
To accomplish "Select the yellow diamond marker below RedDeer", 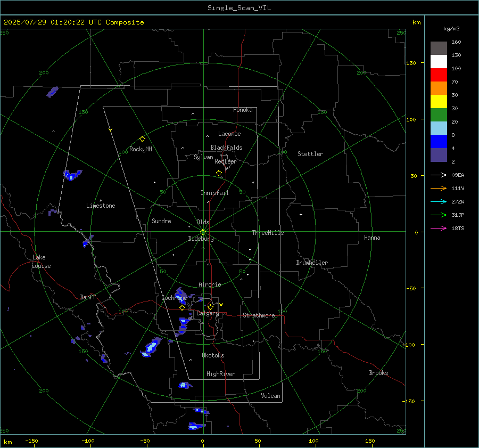I will [219, 173].
